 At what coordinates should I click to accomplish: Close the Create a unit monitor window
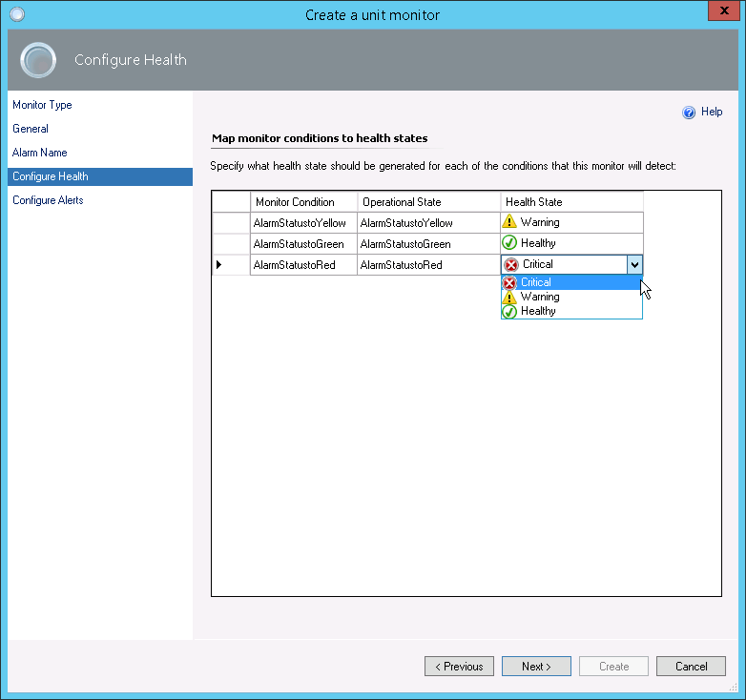[x=724, y=10]
